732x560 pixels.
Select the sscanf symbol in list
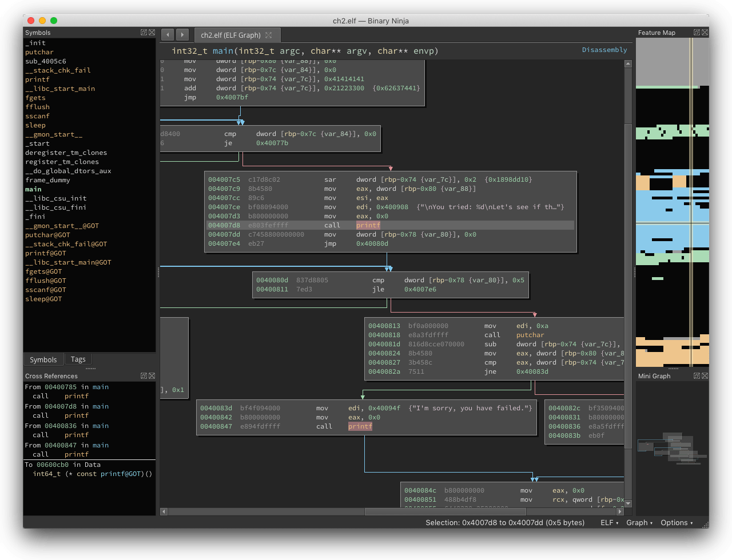[x=37, y=116]
